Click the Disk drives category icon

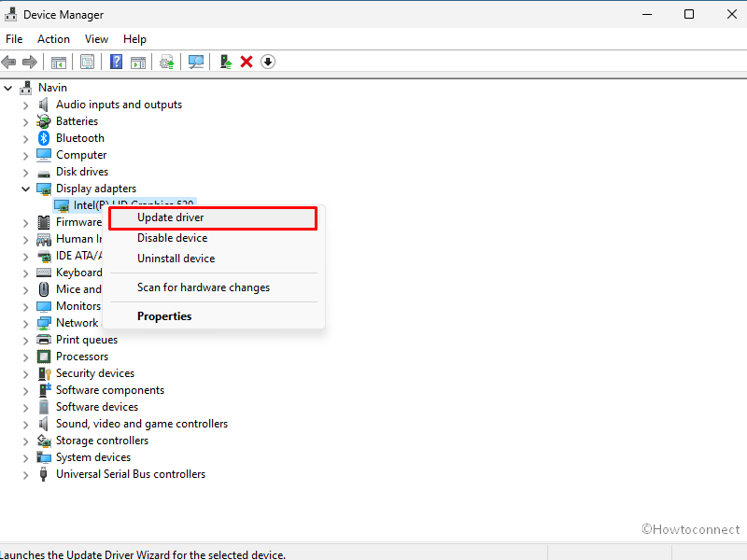coord(44,174)
